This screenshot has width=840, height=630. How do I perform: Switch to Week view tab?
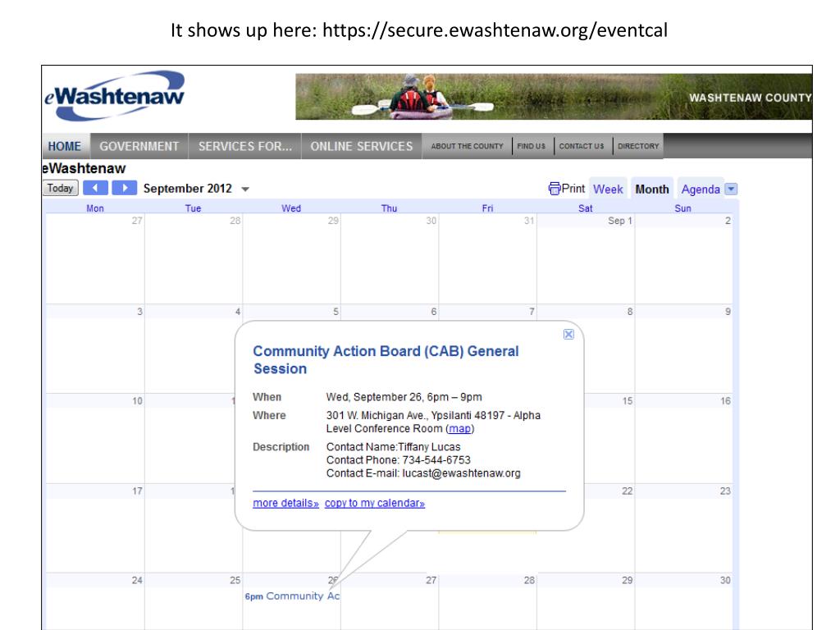pos(608,189)
